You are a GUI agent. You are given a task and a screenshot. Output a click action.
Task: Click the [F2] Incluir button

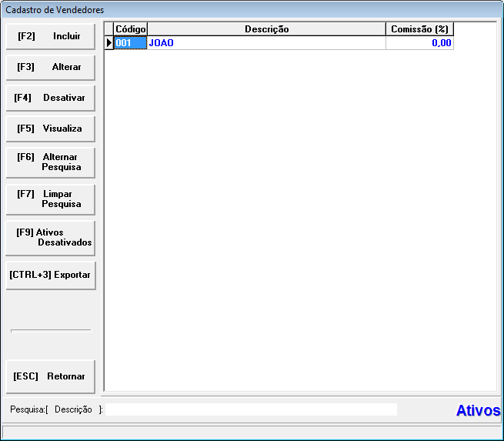(x=50, y=36)
